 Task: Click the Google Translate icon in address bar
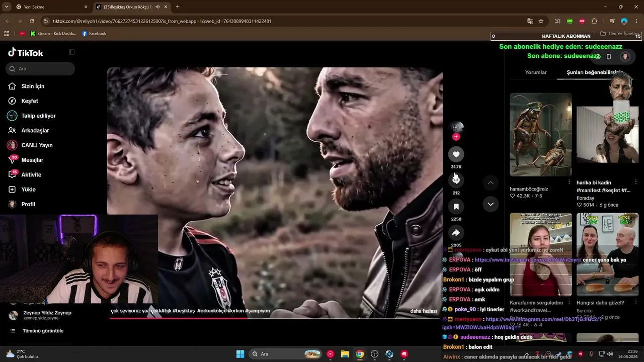[530, 21]
